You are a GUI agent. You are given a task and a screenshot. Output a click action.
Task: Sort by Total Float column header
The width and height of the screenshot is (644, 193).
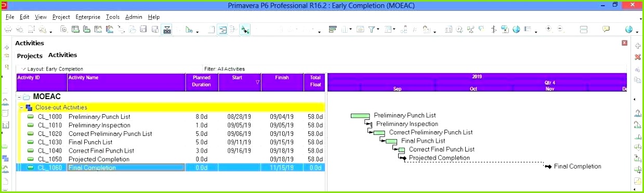[314, 82]
